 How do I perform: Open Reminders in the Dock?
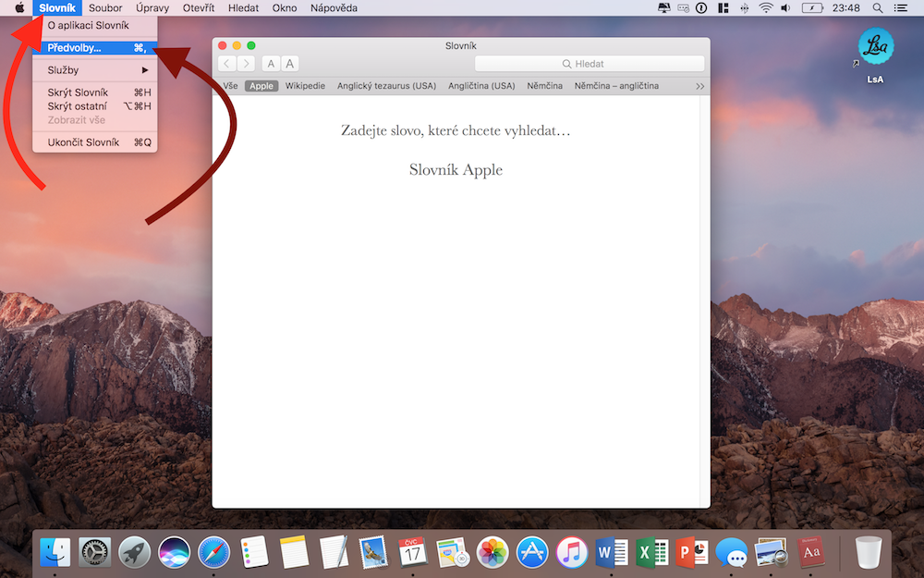click(x=254, y=553)
